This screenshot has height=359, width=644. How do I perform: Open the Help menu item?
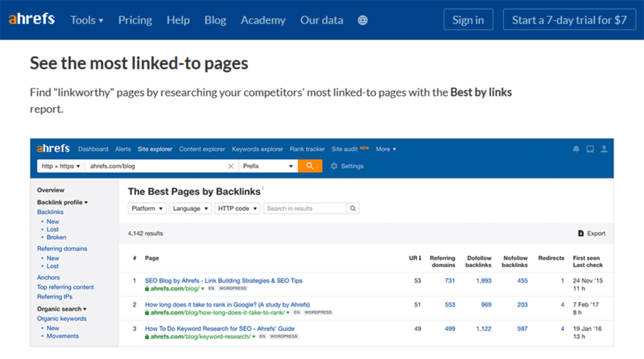178,20
